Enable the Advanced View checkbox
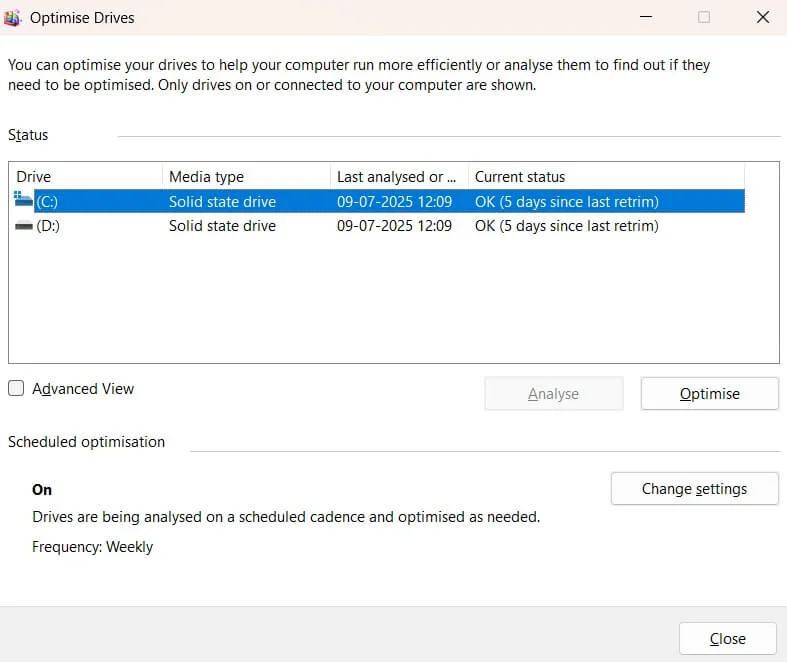The image size is (787, 662). coord(16,389)
